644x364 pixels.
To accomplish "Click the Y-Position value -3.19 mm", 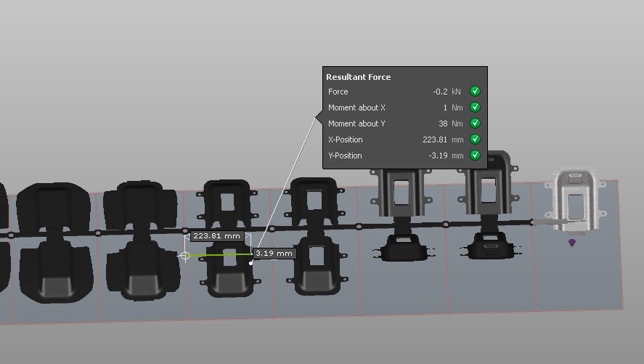I will (x=446, y=155).
